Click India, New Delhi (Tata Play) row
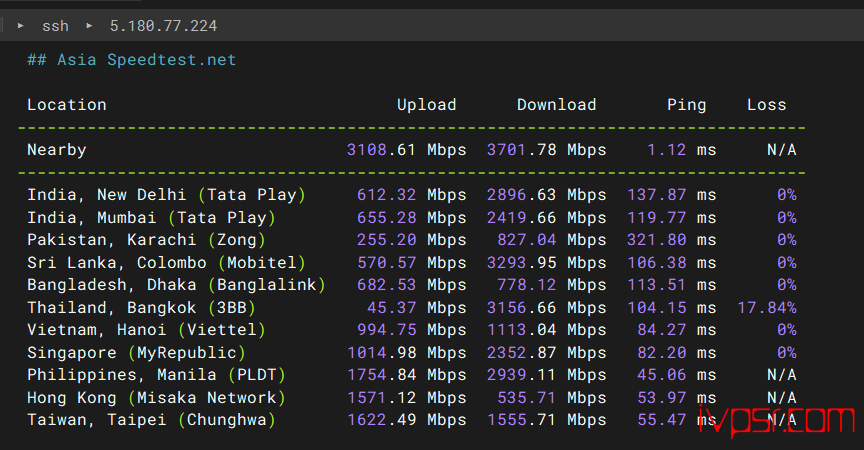864x450 pixels. 166,195
